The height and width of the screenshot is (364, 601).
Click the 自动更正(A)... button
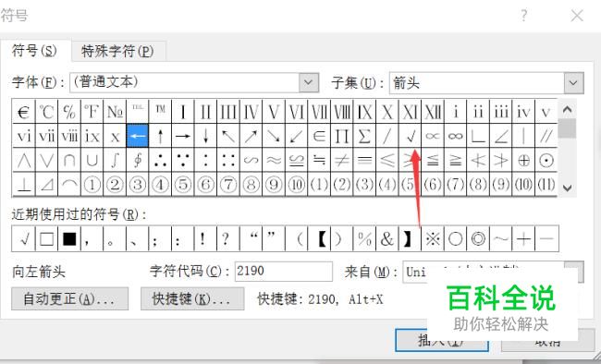(x=69, y=298)
